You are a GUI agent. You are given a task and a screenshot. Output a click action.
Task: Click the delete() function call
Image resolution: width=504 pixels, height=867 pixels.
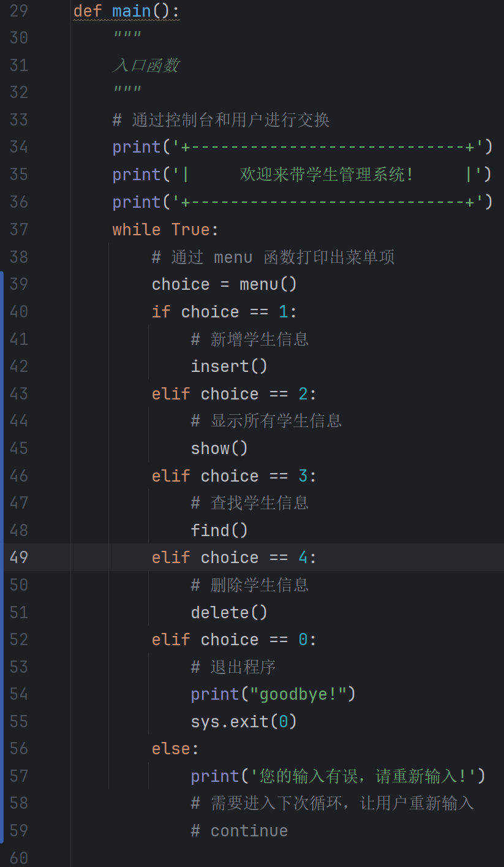[229, 612]
